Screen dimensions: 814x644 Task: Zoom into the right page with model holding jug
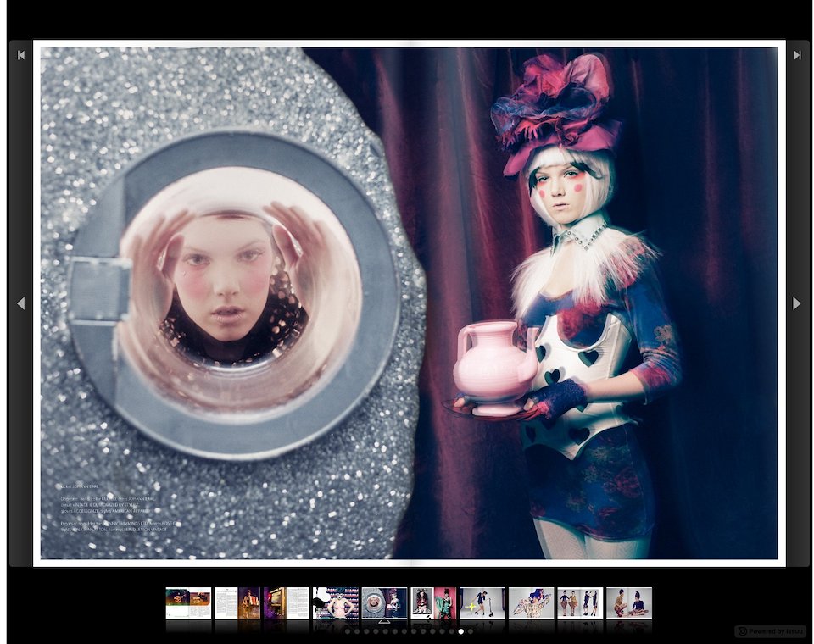coord(594,303)
